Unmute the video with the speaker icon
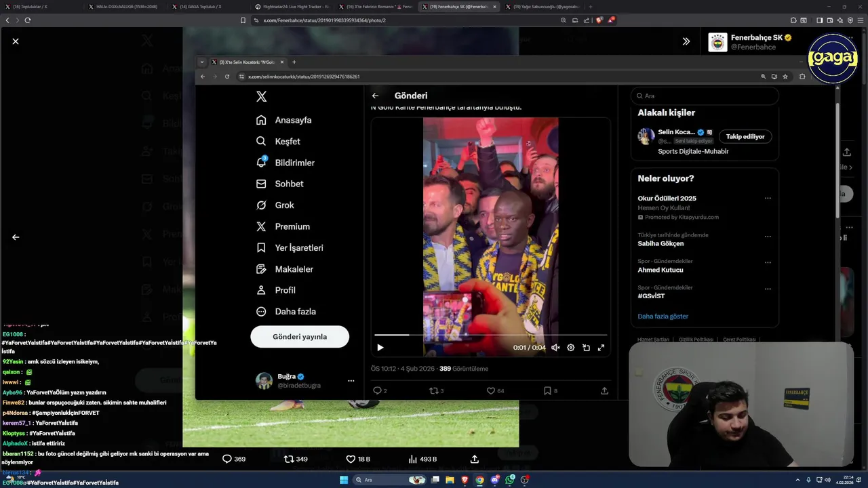This screenshot has width=868, height=488. pos(555,348)
